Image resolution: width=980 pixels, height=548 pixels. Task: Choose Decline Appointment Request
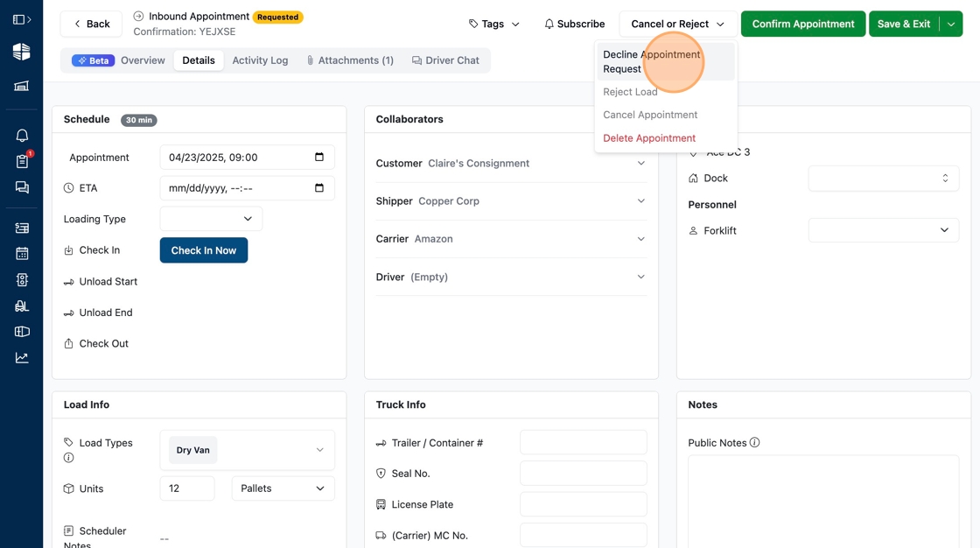(666, 61)
